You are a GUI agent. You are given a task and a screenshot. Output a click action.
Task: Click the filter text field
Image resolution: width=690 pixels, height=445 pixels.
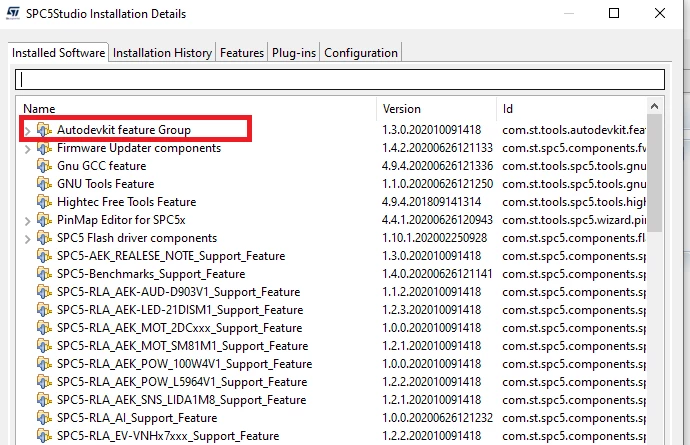coord(340,80)
